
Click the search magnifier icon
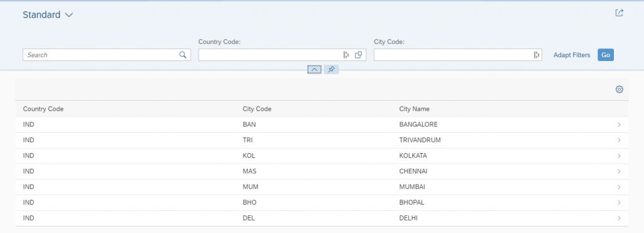[183, 55]
